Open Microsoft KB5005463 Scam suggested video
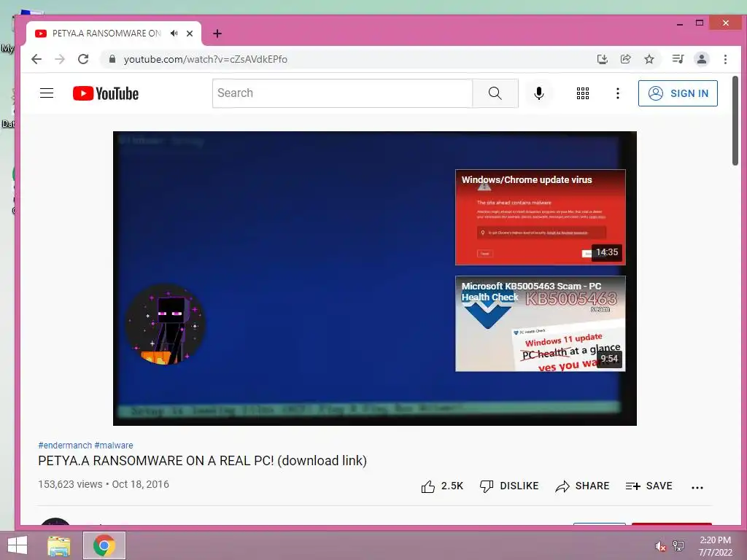The image size is (747, 560). coord(541,324)
